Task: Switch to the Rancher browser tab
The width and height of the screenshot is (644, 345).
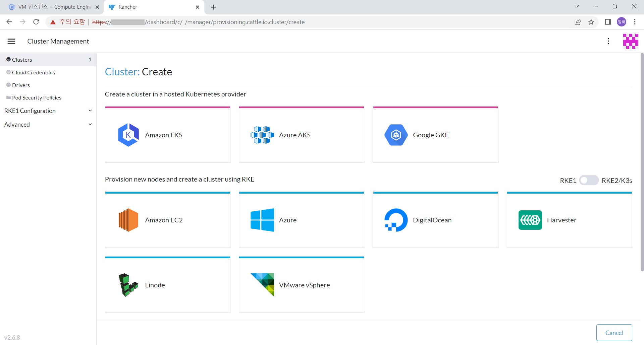Action: (x=154, y=7)
